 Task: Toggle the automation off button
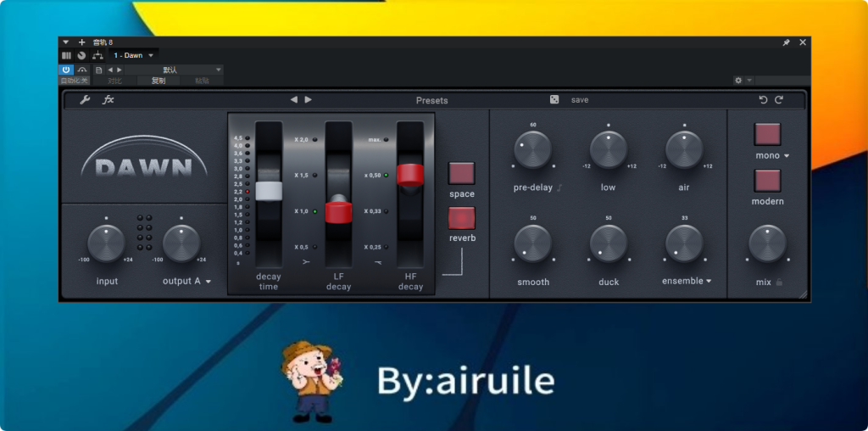pos(74,81)
